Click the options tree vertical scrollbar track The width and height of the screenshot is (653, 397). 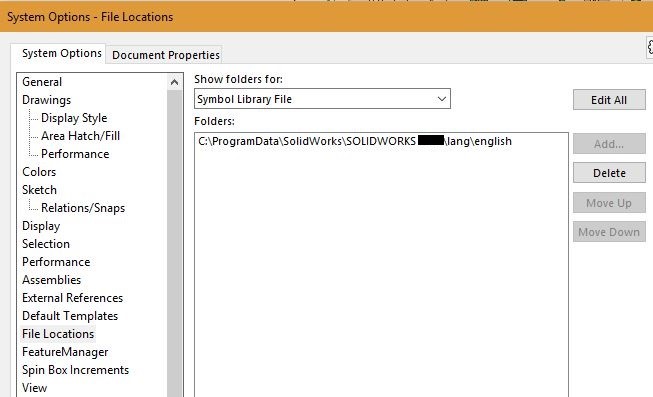click(174, 244)
